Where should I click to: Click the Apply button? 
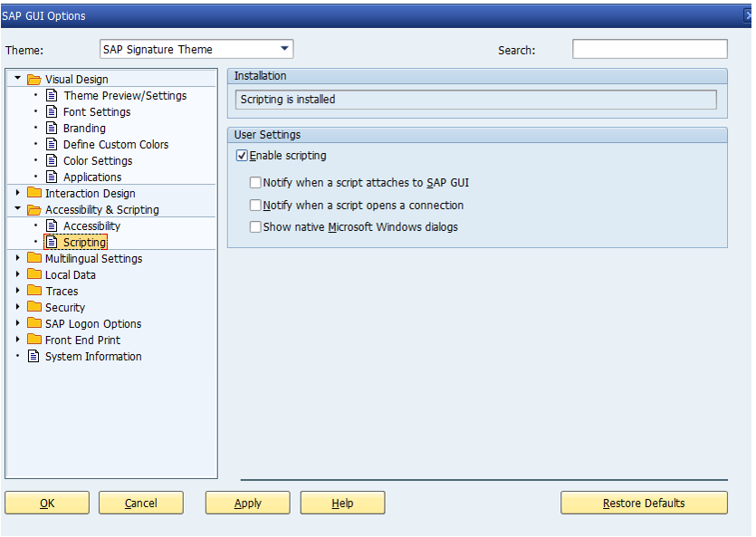(x=248, y=503)
